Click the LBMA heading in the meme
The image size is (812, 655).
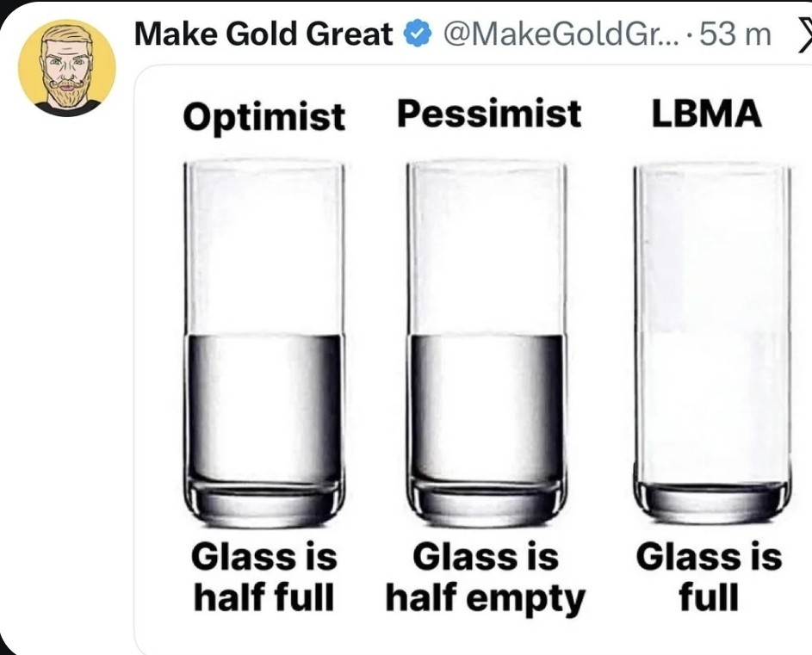coord(706,114)
